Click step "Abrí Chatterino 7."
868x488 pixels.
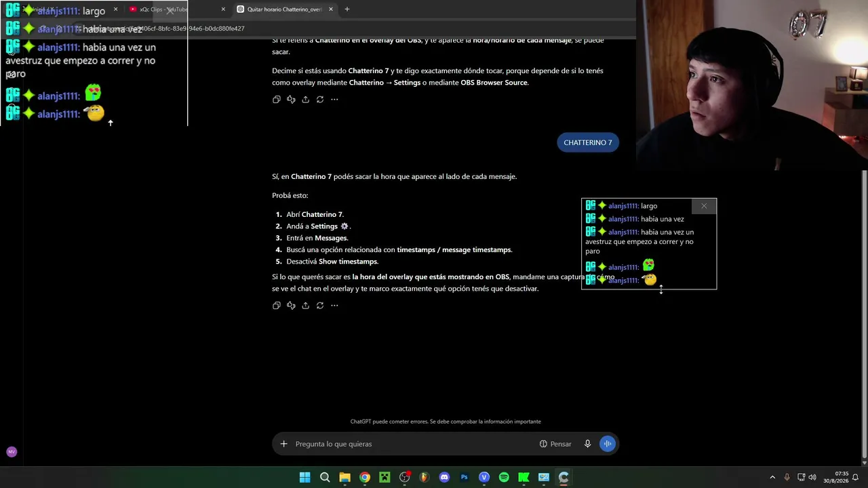coord(315,214)
